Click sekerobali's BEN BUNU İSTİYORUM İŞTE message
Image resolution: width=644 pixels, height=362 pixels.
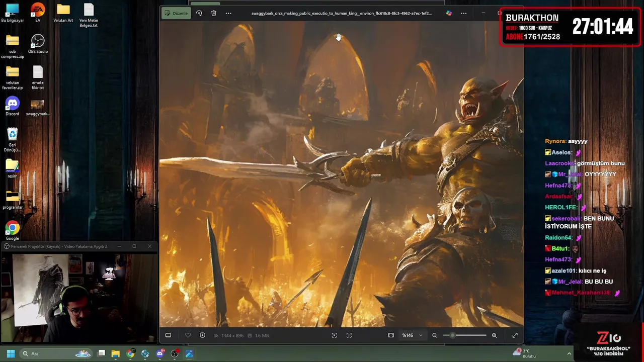(x=579, y=223)
